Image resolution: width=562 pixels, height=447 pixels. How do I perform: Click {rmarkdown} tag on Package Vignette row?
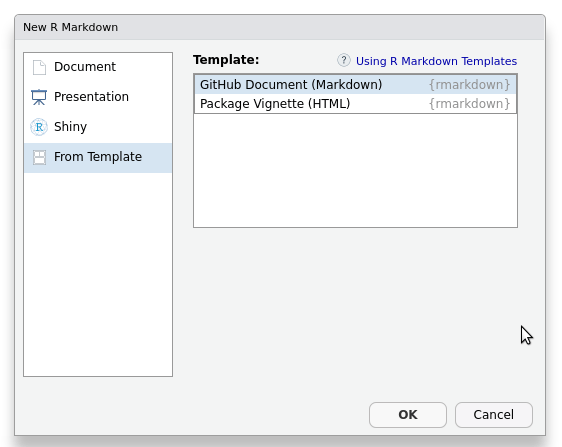click(x=469, y=104)
